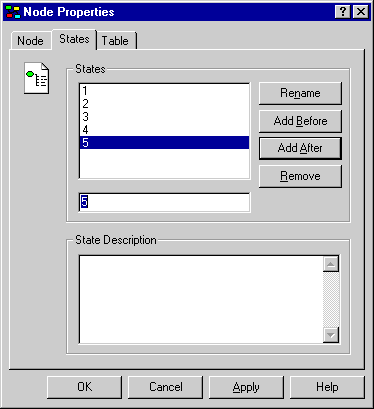Select the States tab
This screenshot has width=374, height=409.
click(x=74, y=39)
